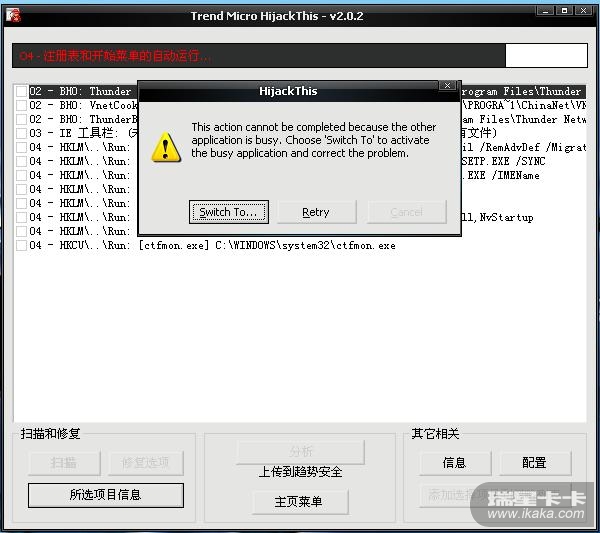Open 所选项目信息 for the selected item
This screenshot has width=600, height=533.
106,495
